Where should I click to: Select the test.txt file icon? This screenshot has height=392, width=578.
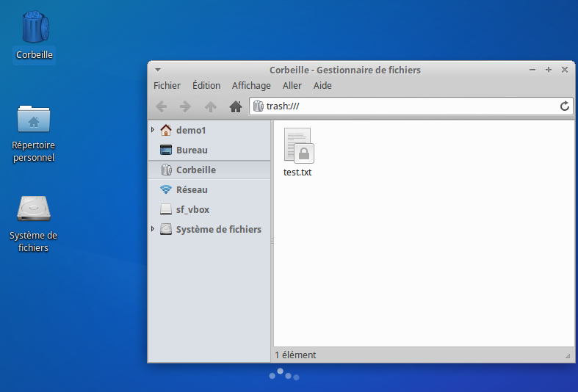click(x=298, y=145)
